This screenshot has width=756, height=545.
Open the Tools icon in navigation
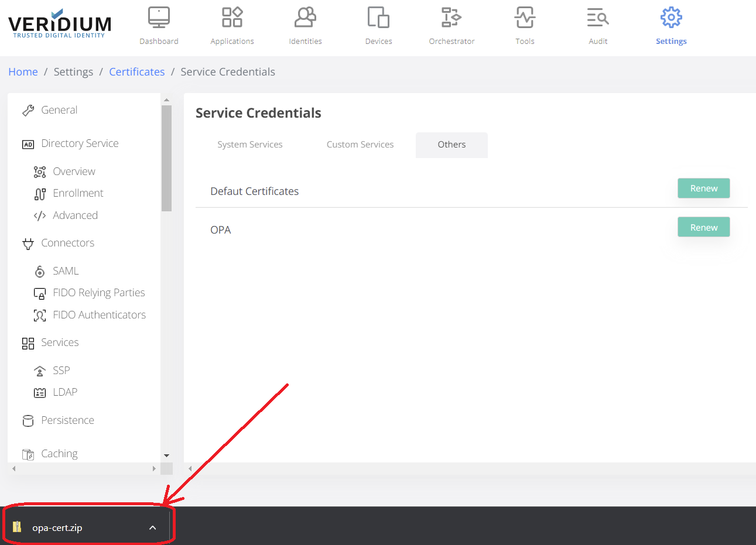(x=525, y=18)
